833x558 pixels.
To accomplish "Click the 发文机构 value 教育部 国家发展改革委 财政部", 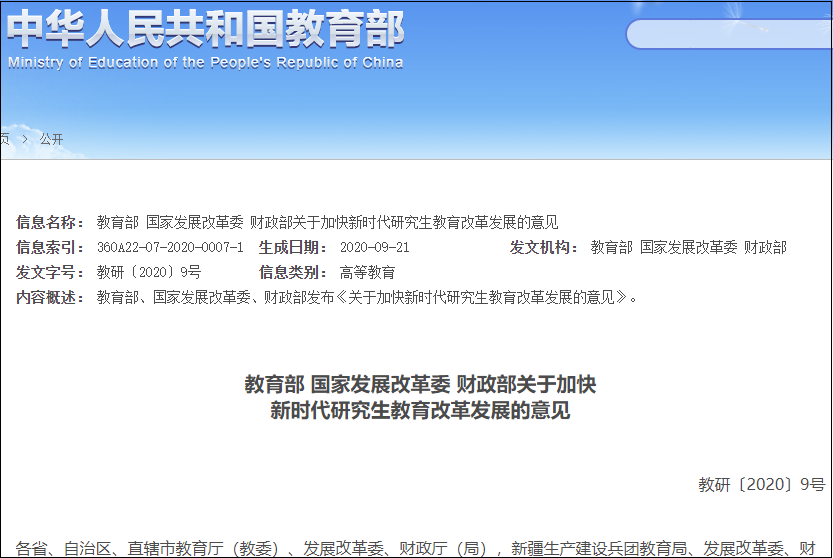I will pyautogui.click(x=688, y=247).
